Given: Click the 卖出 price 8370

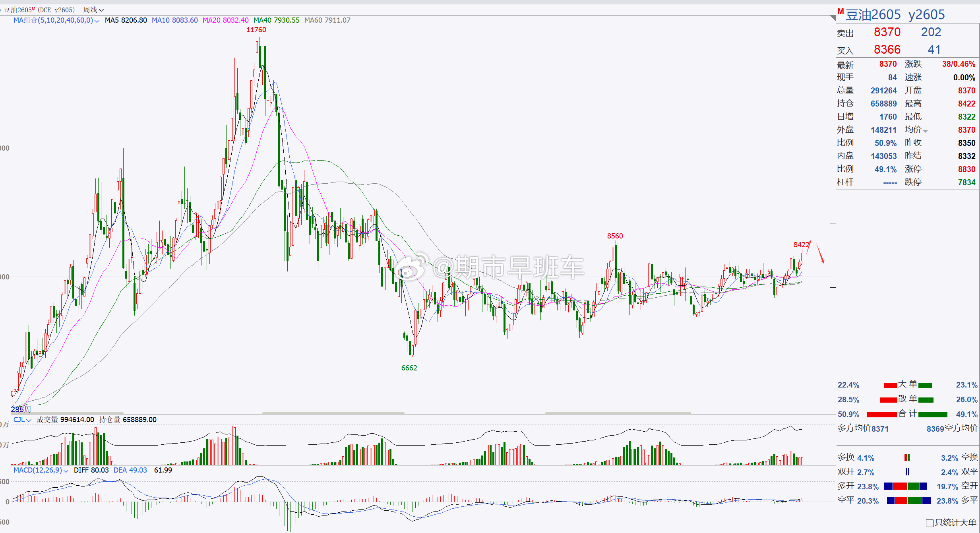Looking at the screenshot, I should 887,32.
